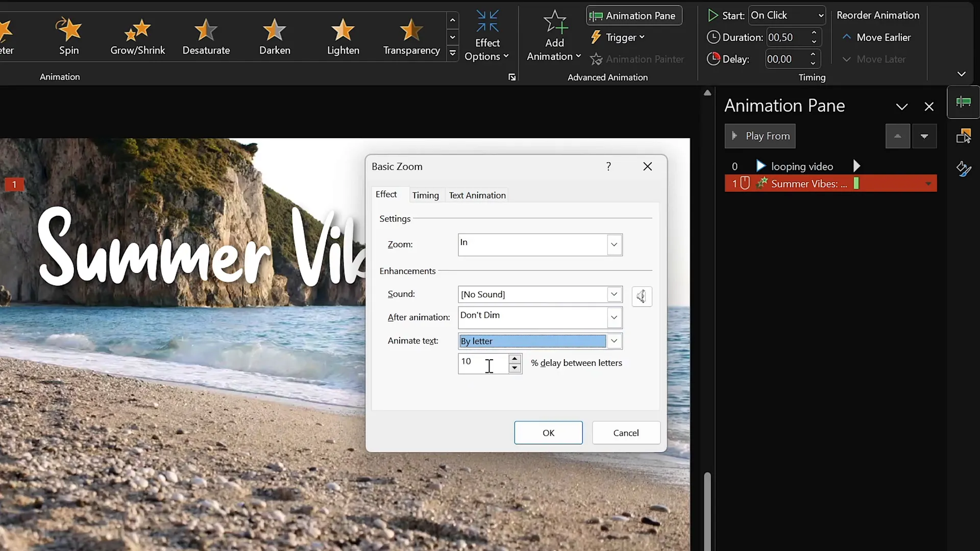The height and width of the screenshot is (551, 980).
Task: Apply the Grow/Shrink animation effect
Action: coord(138,36)
